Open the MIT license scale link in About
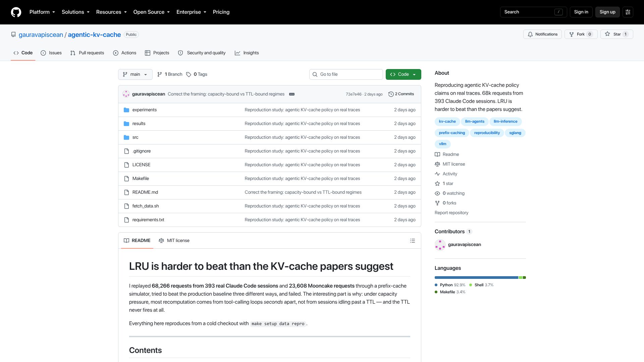This screenshot has height=362, width=644. (x=450, y=164)
